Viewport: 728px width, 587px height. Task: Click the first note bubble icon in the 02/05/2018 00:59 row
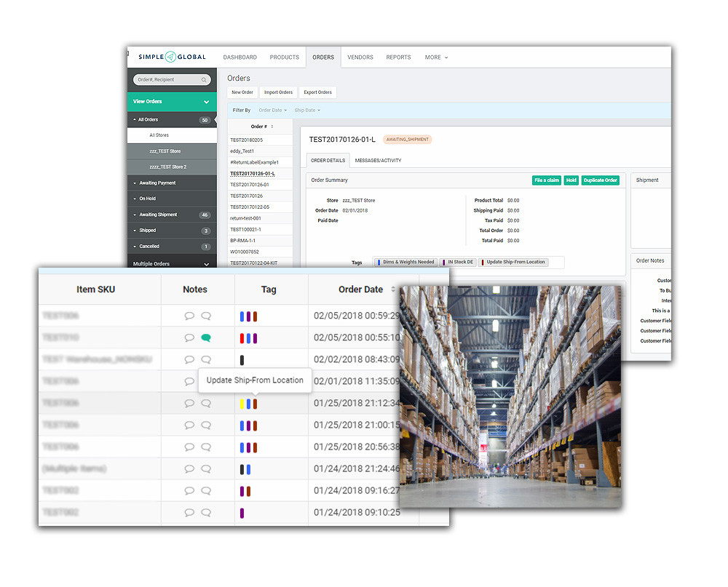point(189,316)
